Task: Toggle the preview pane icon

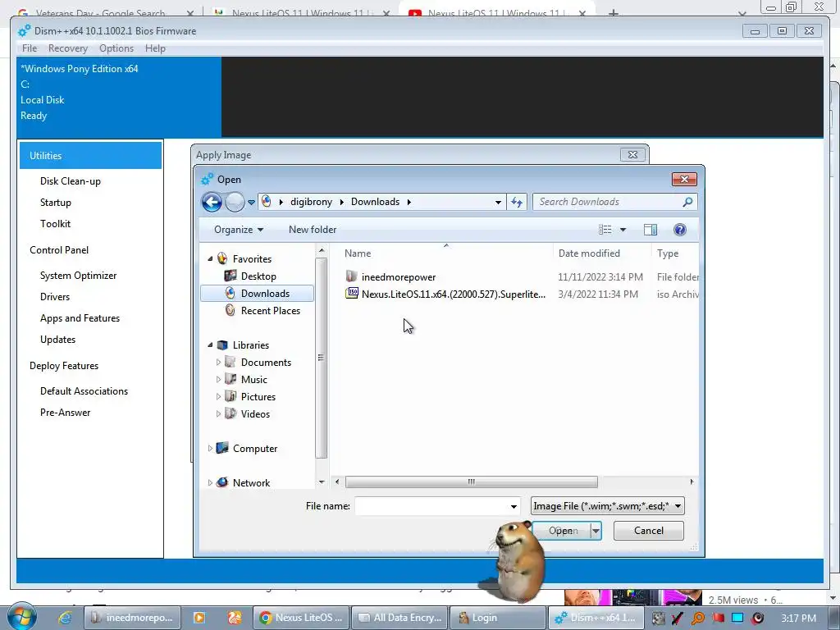Action: click(x=651, y=230)
